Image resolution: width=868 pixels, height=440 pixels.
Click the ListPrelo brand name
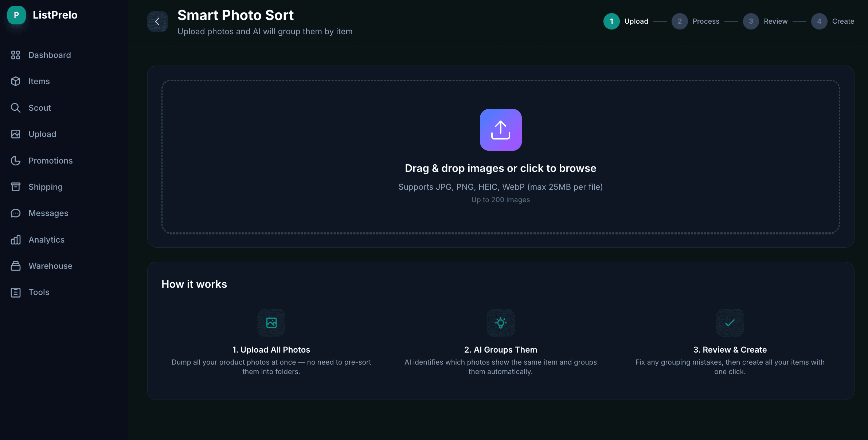pos(55,15)
